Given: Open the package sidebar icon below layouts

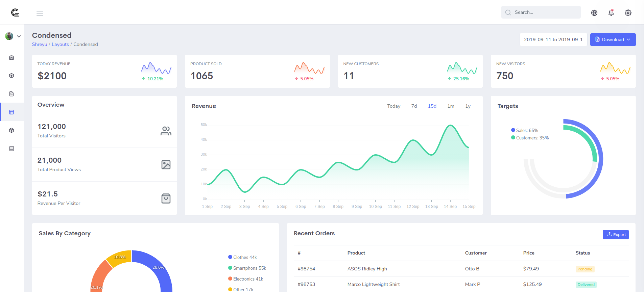Looking at the screenshot, I should click(x=11, y=130).
